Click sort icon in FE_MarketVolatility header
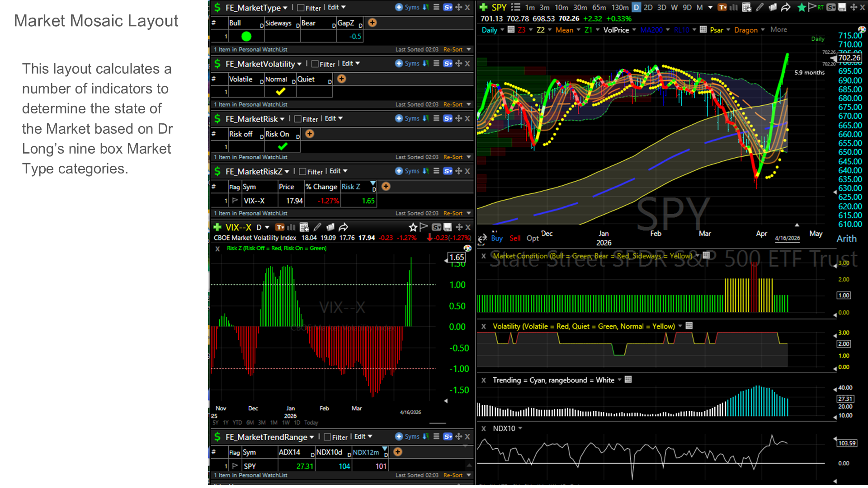Screen dimensions: 868x488 (x=425, y=63)
